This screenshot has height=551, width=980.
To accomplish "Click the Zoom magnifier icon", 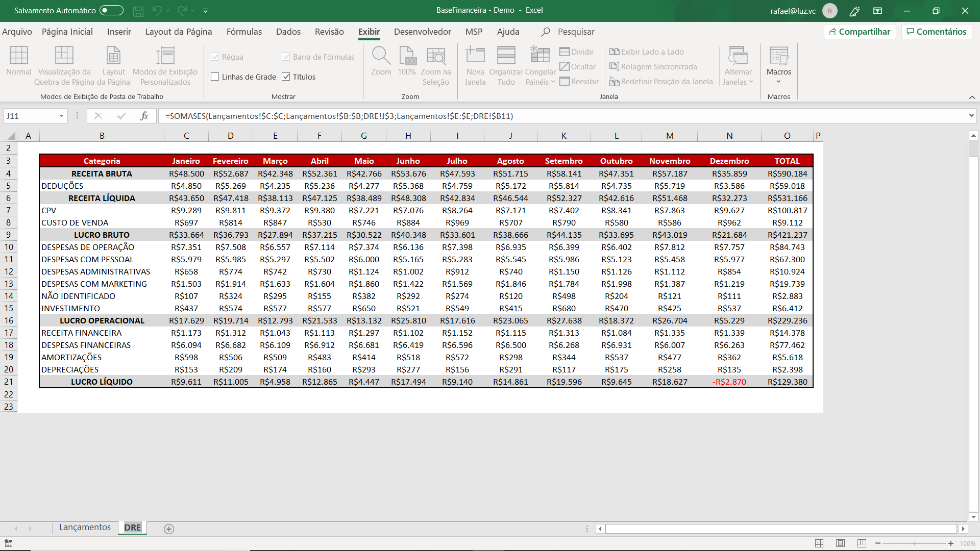I will (381, 56).
